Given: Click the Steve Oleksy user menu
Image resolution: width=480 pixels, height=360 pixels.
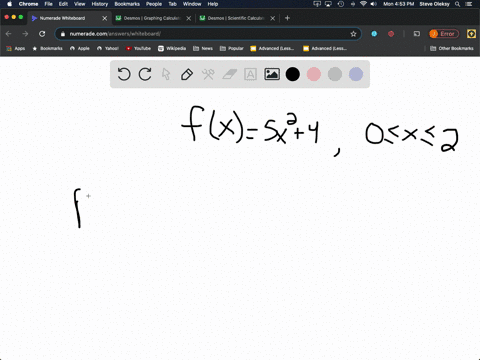Looking at the screenshot, I should [x=434, y=4].
